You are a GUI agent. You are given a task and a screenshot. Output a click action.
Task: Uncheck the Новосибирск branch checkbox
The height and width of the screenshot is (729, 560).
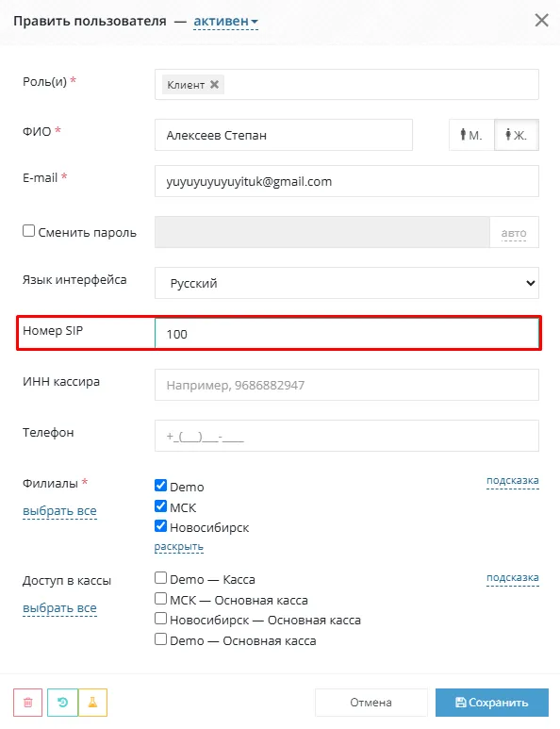tap(160, 526)
